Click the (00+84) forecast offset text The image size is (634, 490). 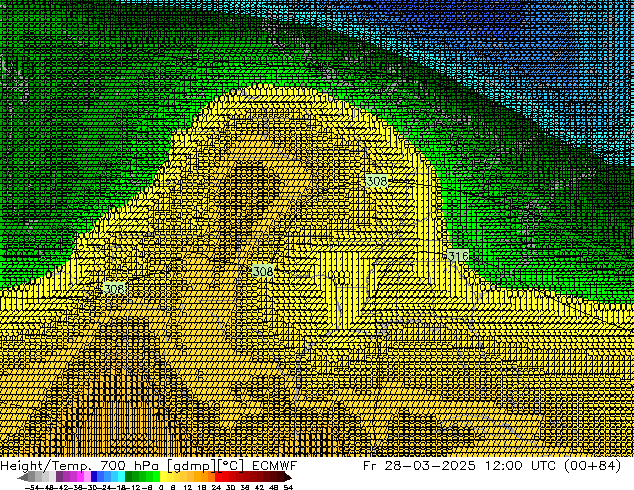coord(593,466)
